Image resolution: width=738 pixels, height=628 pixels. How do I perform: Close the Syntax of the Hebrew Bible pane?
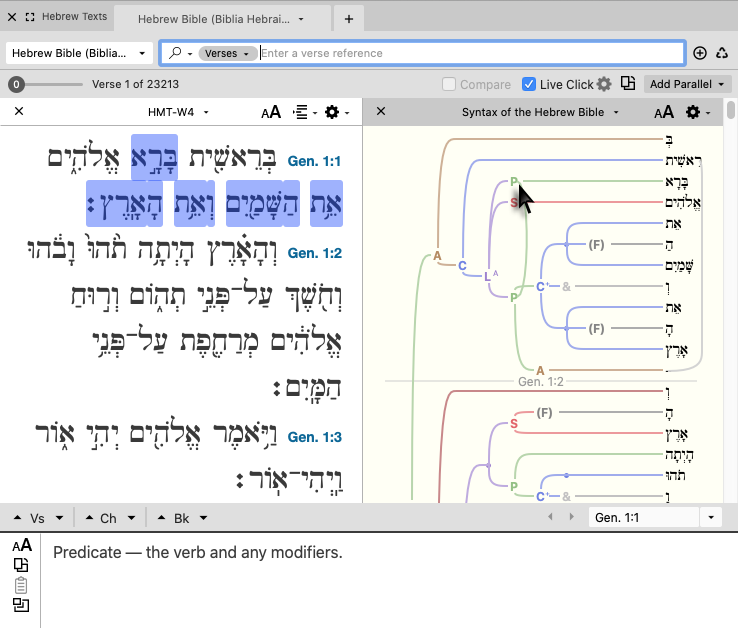[380, 112]
